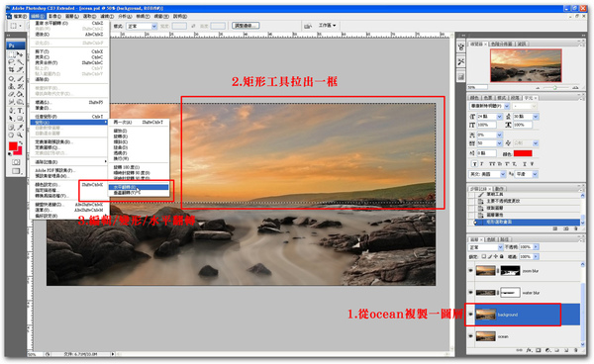Open the 檔案(F) File menu
Viewport: 594px width, 364px height.
[20, 16]
